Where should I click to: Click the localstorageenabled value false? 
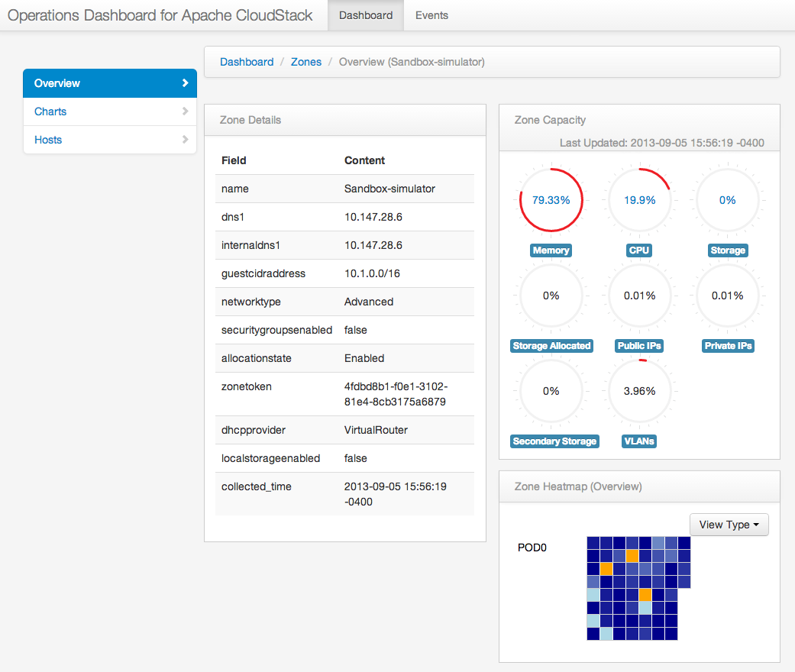355,458
